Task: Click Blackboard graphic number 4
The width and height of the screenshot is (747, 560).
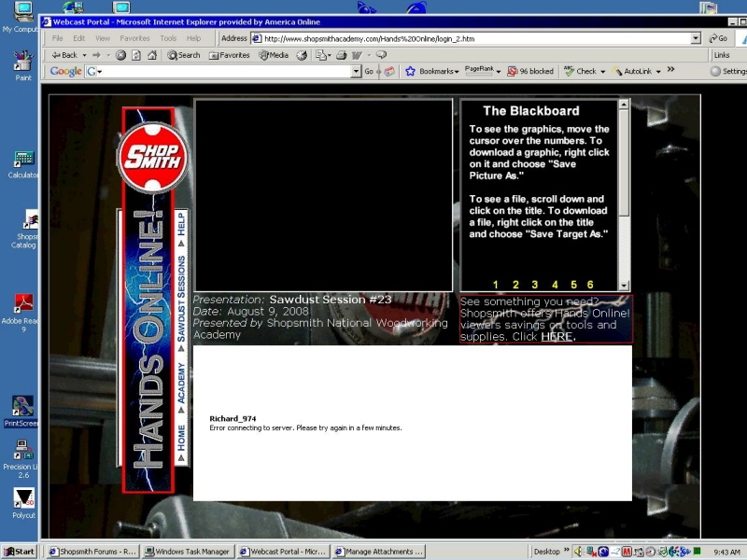Action: (555, 285)
